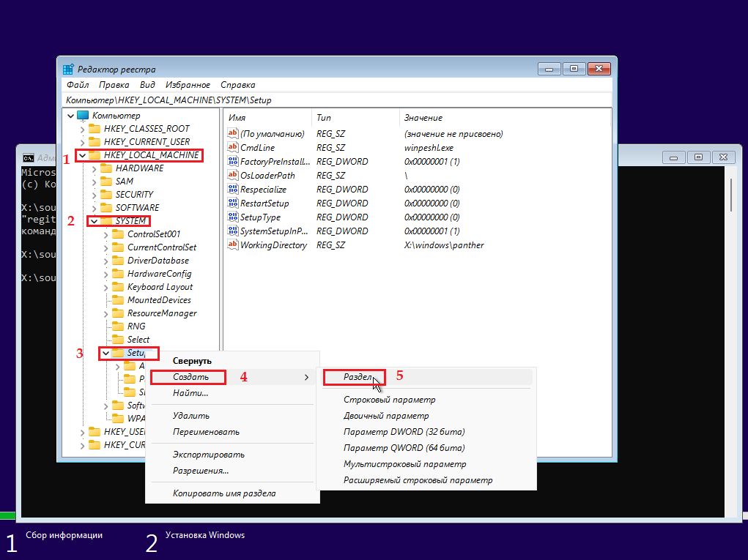Click Разрешения... in context menu
Viewport: 748px width, 560px height.
pos(201,471)
